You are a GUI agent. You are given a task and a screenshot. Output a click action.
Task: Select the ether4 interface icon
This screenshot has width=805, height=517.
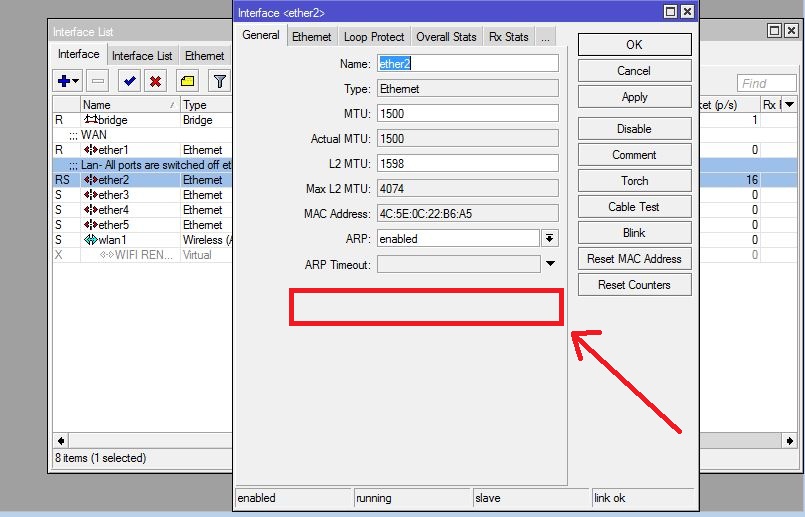(91, 210)
